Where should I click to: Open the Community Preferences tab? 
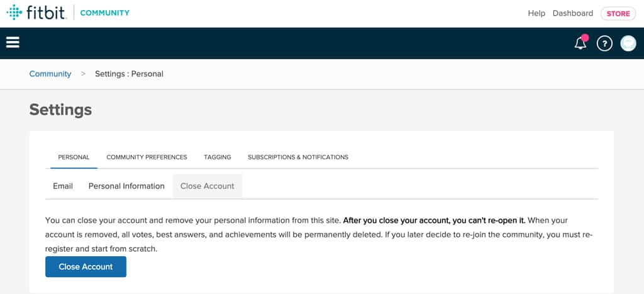(x=147, y=157)
